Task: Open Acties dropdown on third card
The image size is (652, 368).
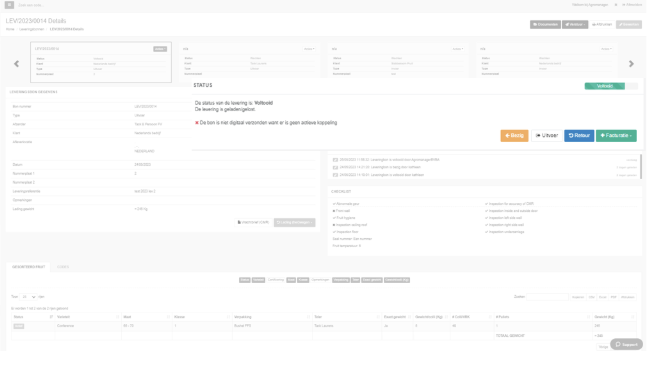Action: (457, 49)
